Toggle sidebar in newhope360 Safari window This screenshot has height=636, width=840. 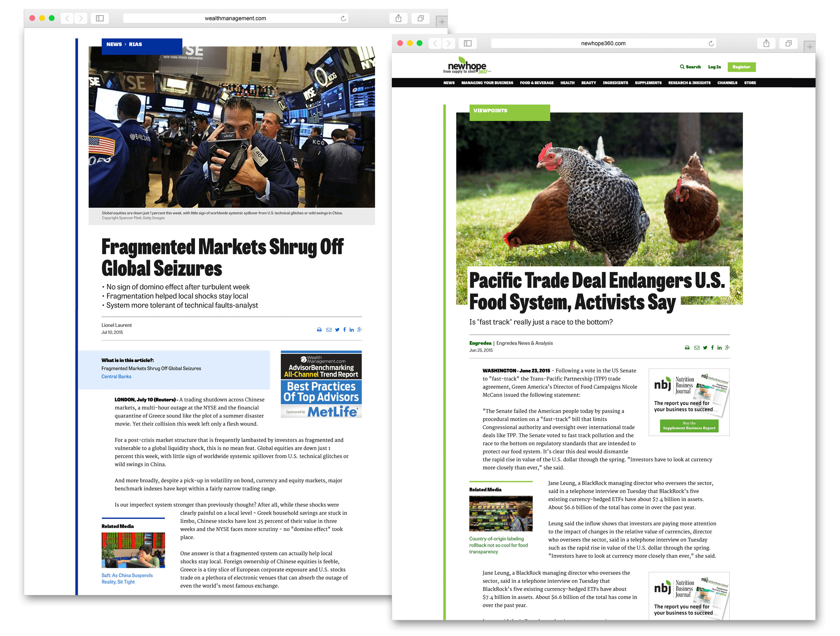[x=468, y=43]
